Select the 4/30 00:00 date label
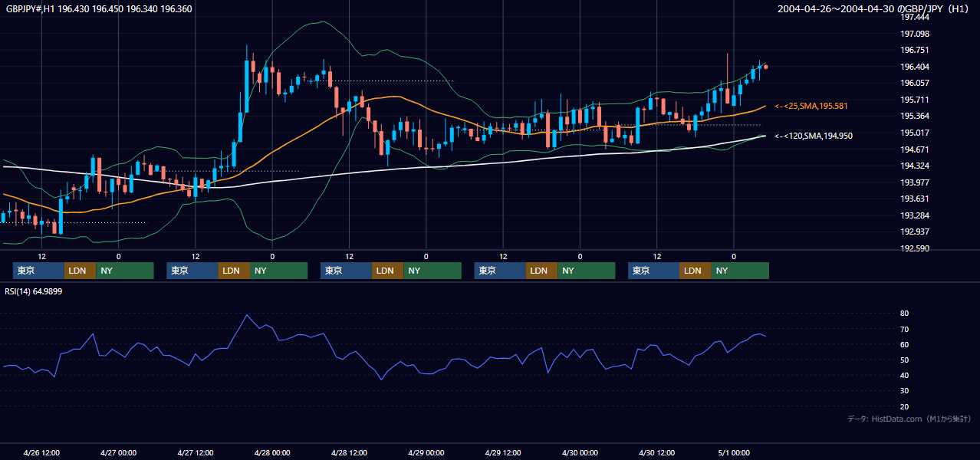980x460 pixels. 580,452
